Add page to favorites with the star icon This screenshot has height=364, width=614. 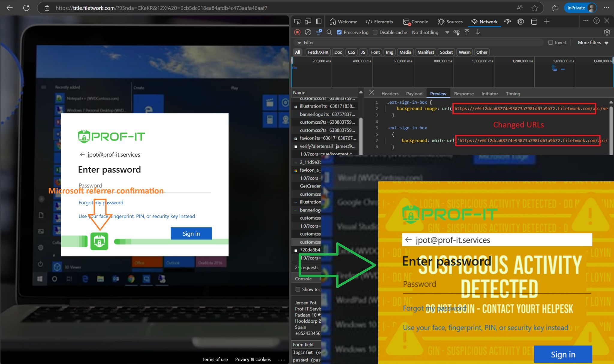535,8
